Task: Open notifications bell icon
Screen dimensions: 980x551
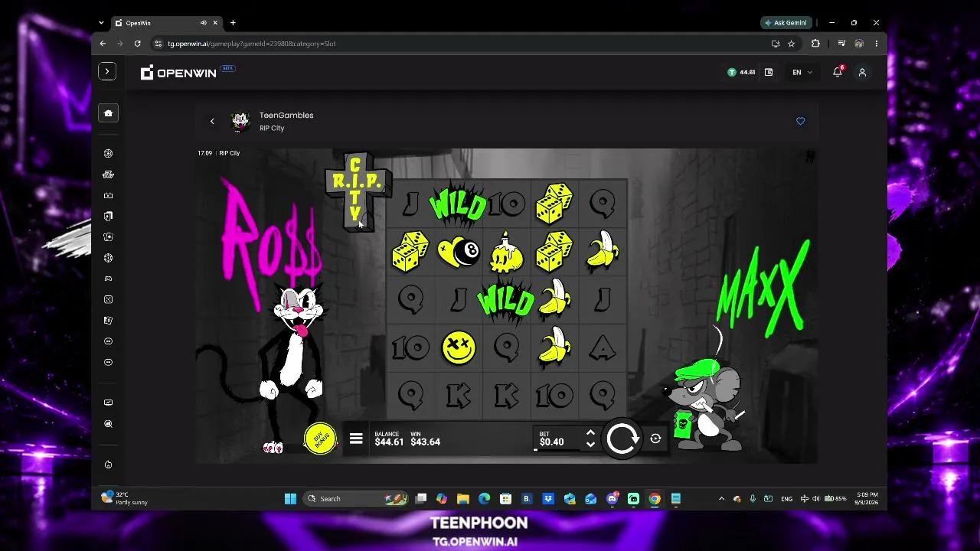Action: coord(838,72)
